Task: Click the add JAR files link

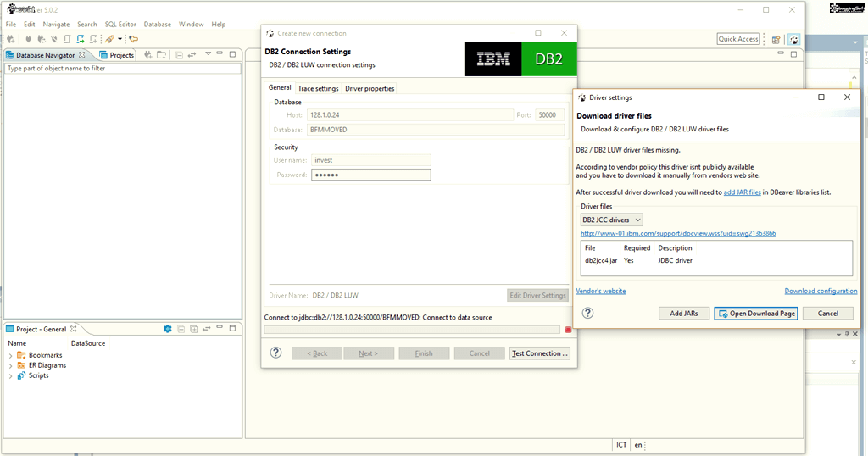Action: [x=743, y=192]
